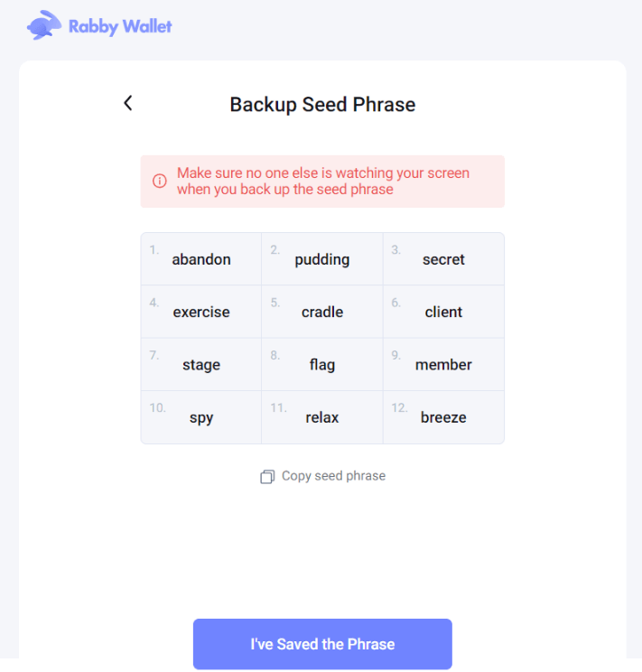
Task: Pick the ninth word member
Action: tap(443, 365)
